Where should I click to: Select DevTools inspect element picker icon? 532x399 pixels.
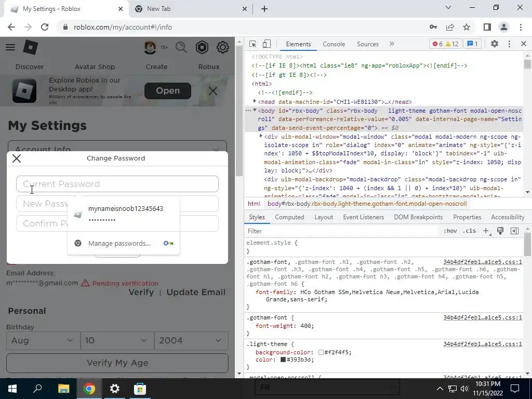(x=253, y=44)
